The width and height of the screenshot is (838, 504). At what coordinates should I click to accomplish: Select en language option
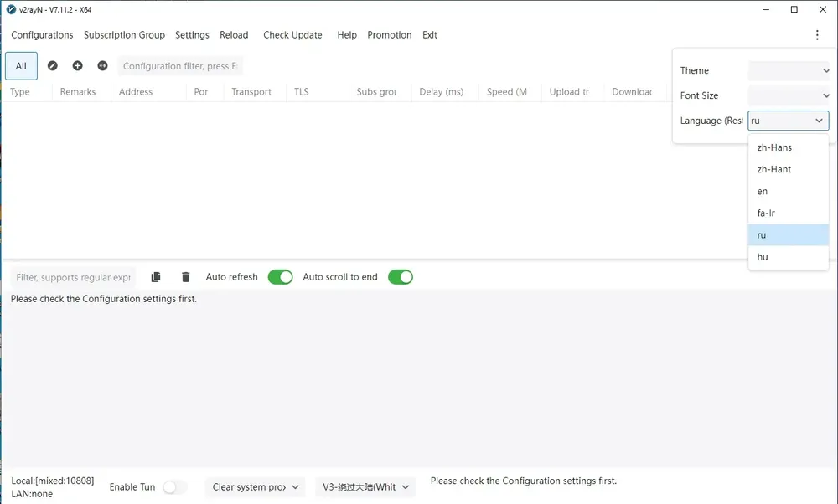pyautogui.click(x=789, y=191)
